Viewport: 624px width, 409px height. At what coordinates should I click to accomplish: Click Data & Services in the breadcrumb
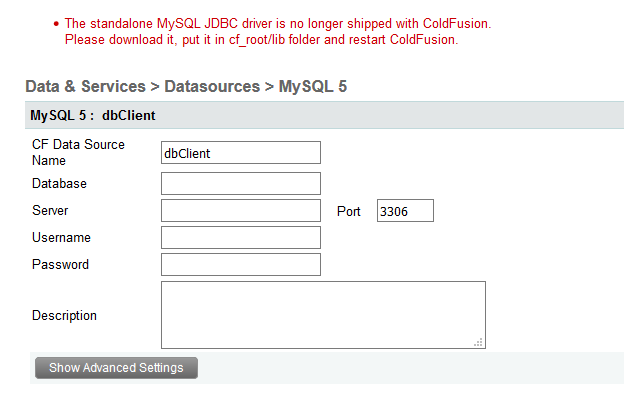pyautogui.click(x=86, y=86)
